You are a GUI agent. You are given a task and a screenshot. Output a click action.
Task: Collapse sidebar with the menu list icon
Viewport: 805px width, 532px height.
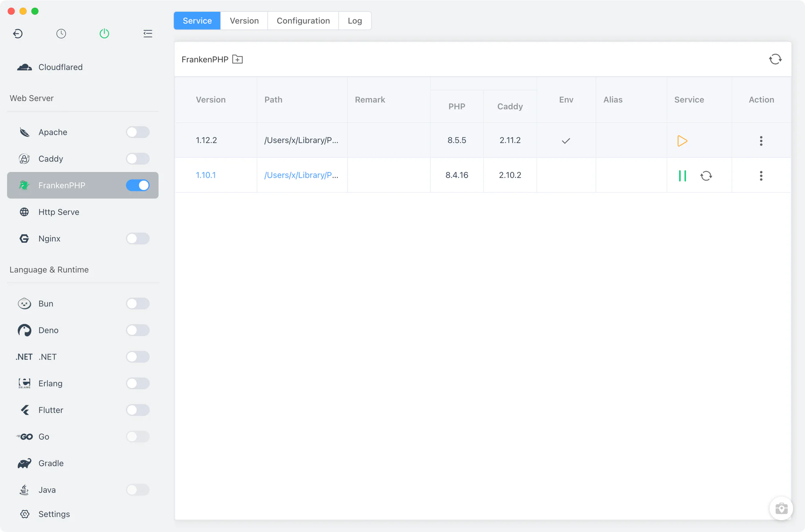148,33
